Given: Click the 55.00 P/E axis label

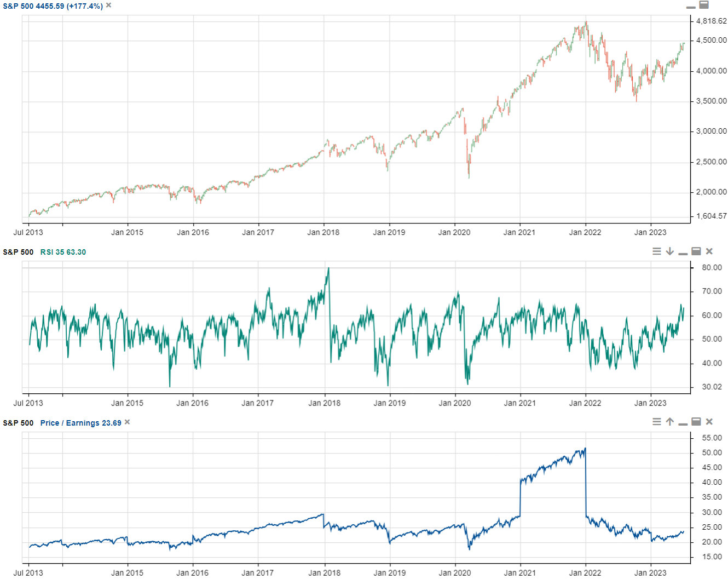Looking at the screenshot, I should coord(712,438).
